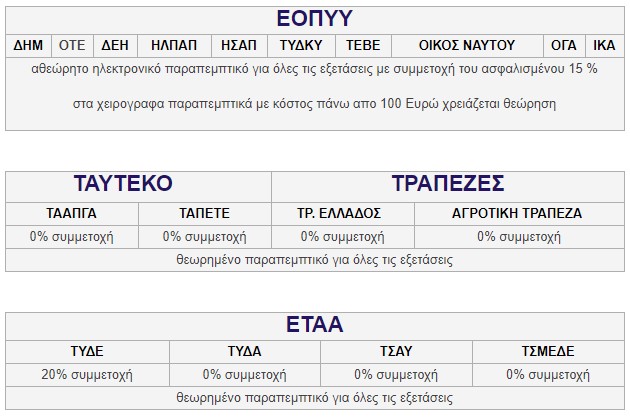The width and height of the screenshot is (630, 417).
Task: Select the ΤΑΑΠΓΑ column header
Action: pyautogui.click(x=72, y=213)
